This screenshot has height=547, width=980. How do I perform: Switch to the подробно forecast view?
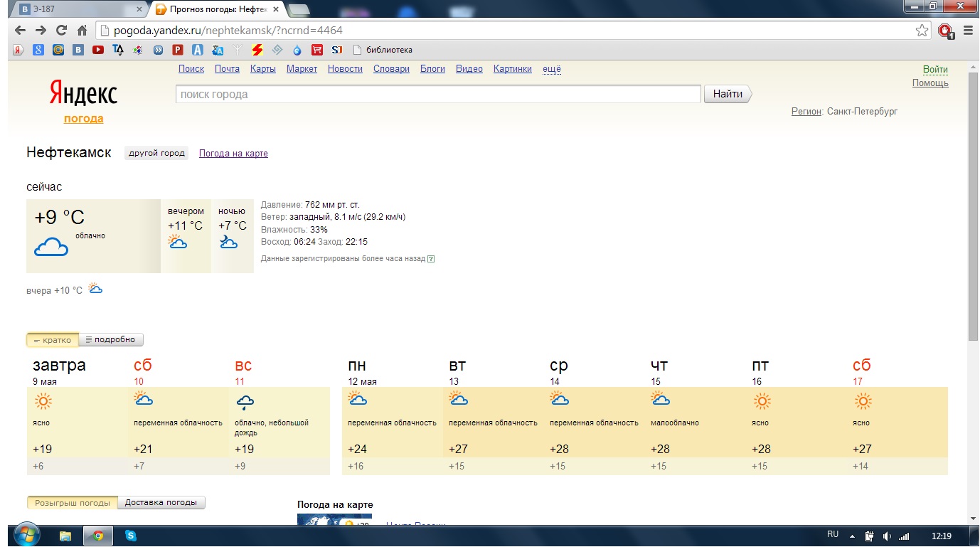(x=110, y=340)
